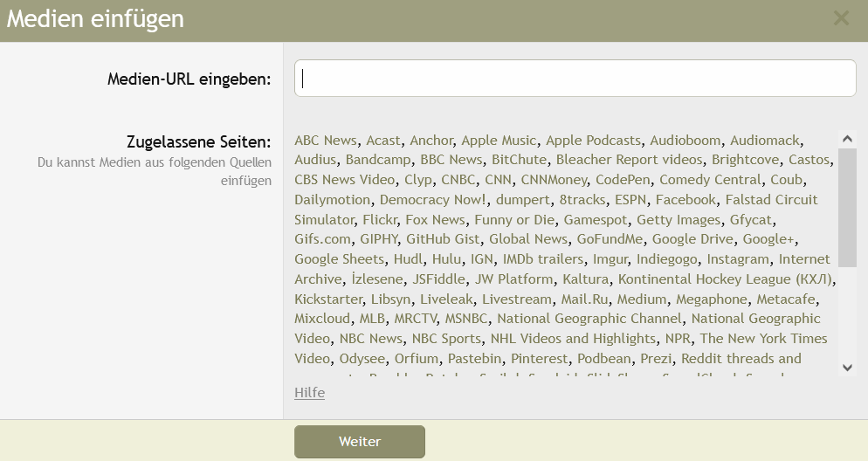Viewport: 868px width, 461px height.
Task: Select the NBC Sports link
Action: (447, 338)
